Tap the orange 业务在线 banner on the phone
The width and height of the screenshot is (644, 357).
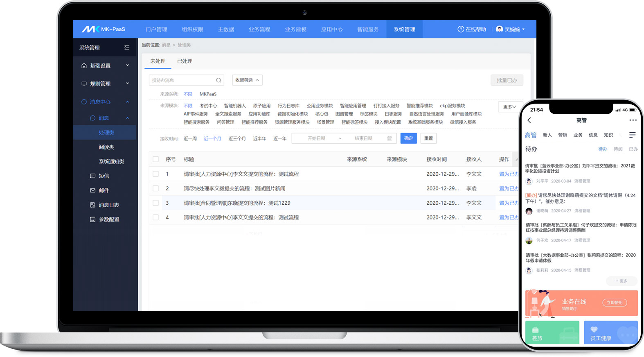581,303
